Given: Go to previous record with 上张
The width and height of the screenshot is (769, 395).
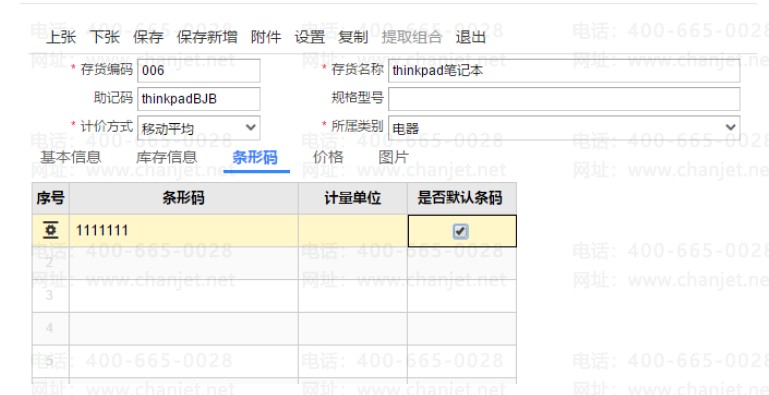Looking at the screenshot, I should point(61,37).
